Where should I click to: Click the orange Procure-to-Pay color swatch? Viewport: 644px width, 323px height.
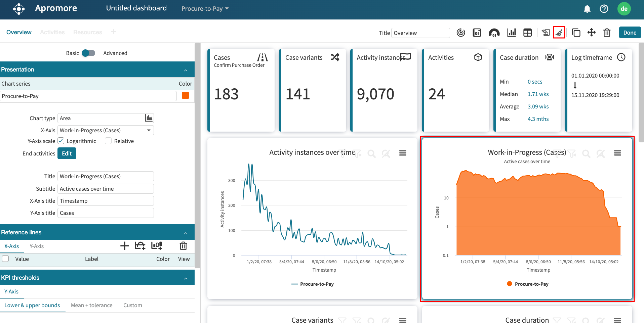[185, 96]
